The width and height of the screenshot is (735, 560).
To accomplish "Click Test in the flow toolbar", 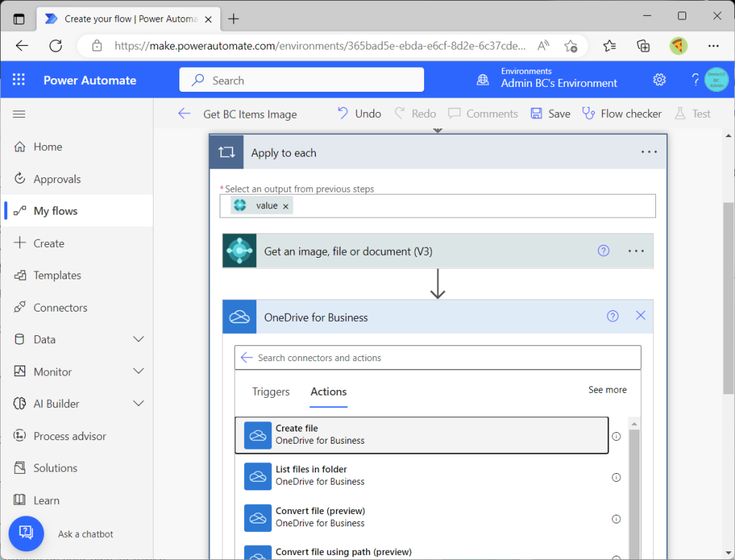I will click(x=693, y=113).
